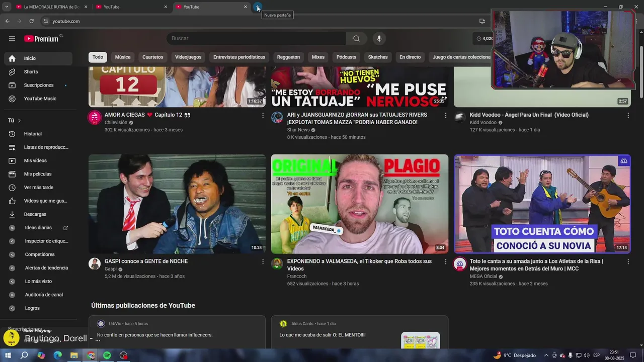Image resolution: width=644 pixels, height=362 pixels.
Task: Open Mis vídeos in the sidebar
Action: tap(38, 161)
